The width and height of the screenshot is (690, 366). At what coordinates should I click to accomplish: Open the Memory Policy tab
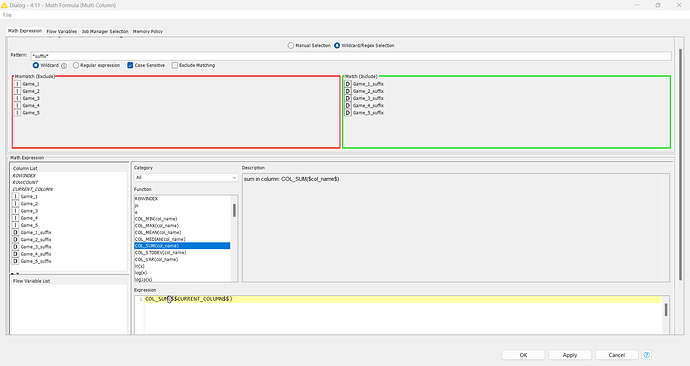(148, 31)
